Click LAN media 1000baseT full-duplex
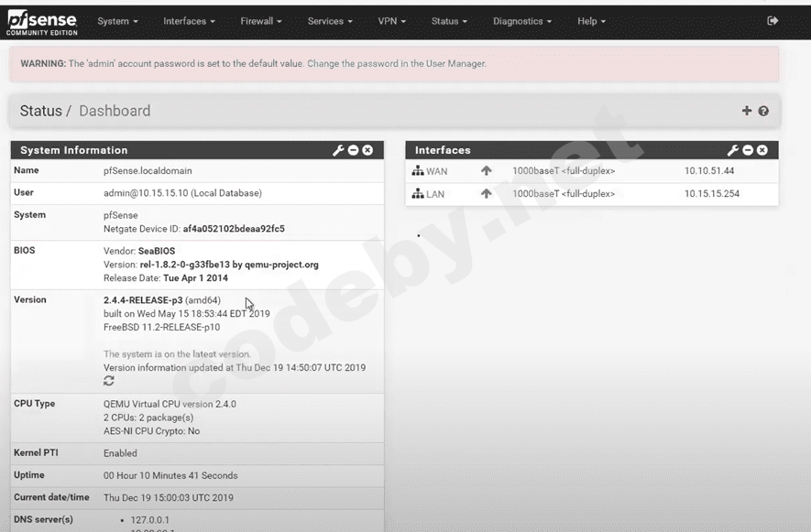811x532 pixels. tap(564, 193)
